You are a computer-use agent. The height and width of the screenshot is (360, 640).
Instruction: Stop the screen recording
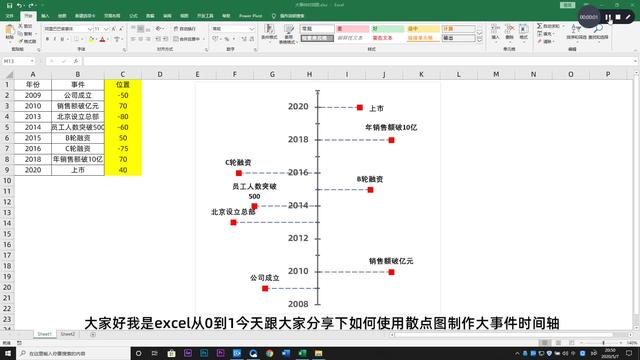618,17
